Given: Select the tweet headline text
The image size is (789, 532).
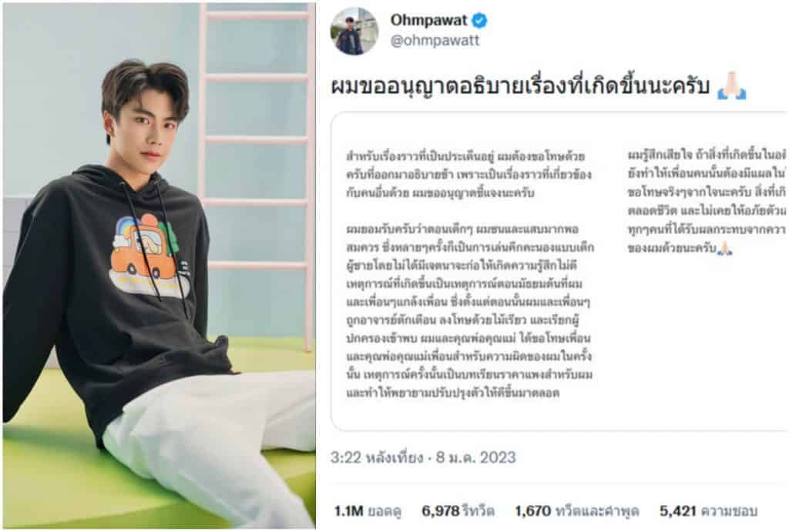Looking at the screenshot, I should 520,86.
